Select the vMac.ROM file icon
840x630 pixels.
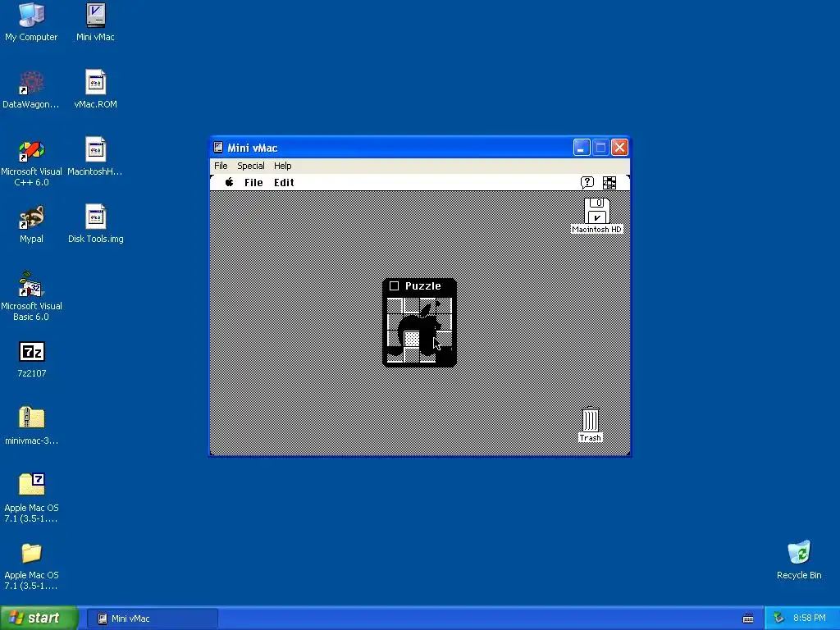[x=95, y=89]
